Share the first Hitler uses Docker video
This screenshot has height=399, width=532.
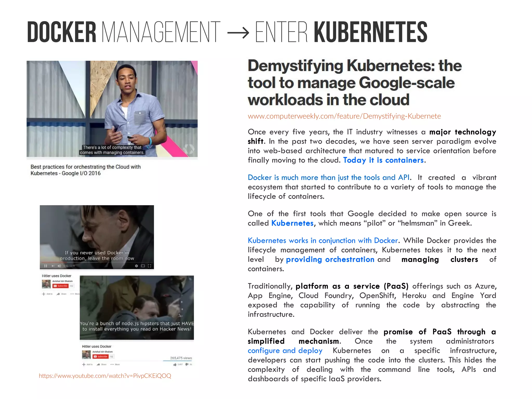coord(62,294)
